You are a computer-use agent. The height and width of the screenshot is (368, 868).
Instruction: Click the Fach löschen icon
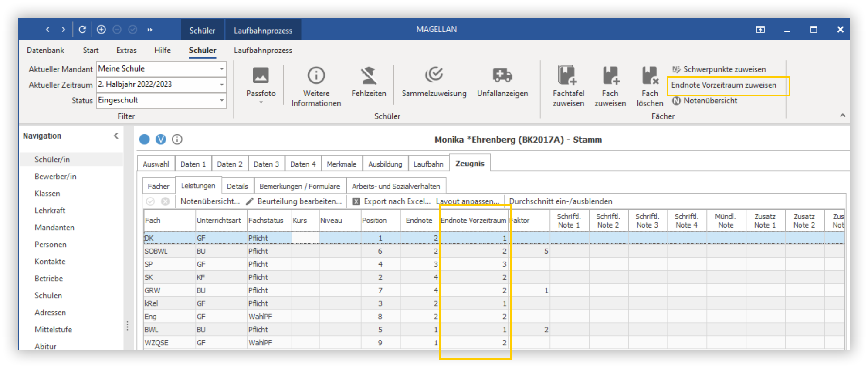[x=650, y=75]
